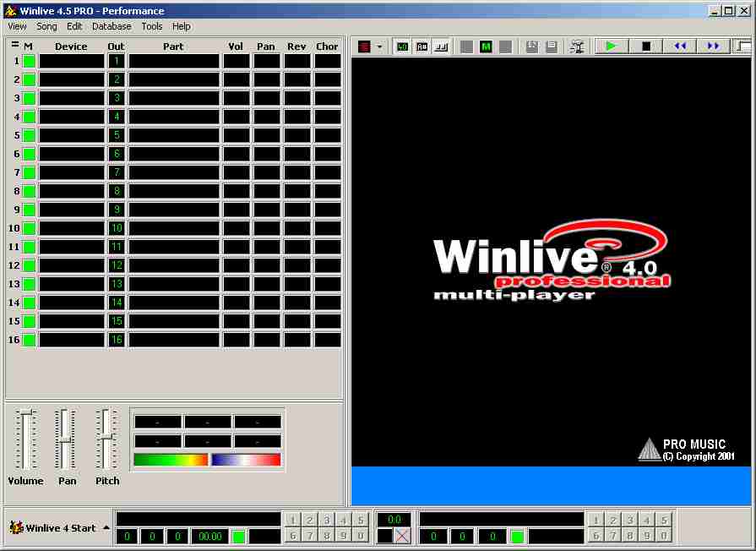Click the grey square icon left of green M

click(x=467, y=46)
